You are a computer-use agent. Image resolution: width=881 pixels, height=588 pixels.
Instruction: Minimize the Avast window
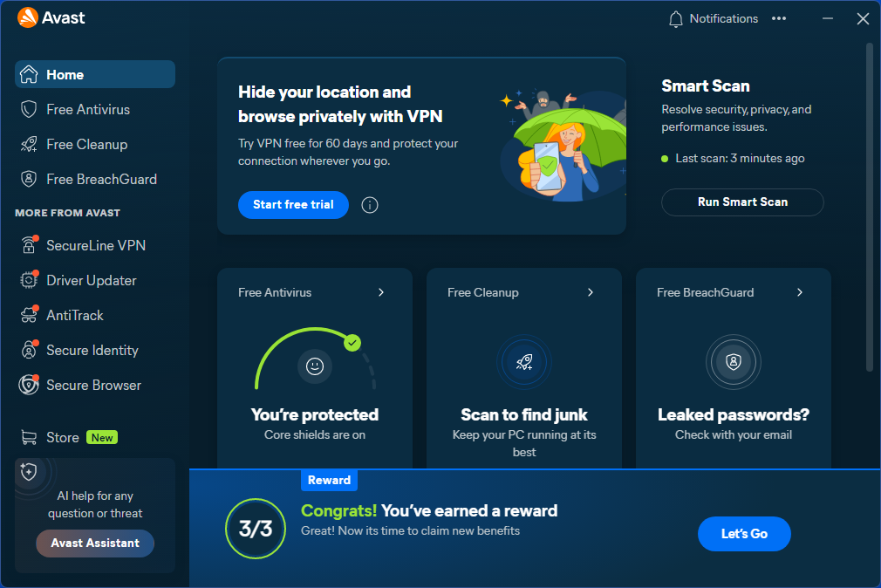tap(828, 18)
